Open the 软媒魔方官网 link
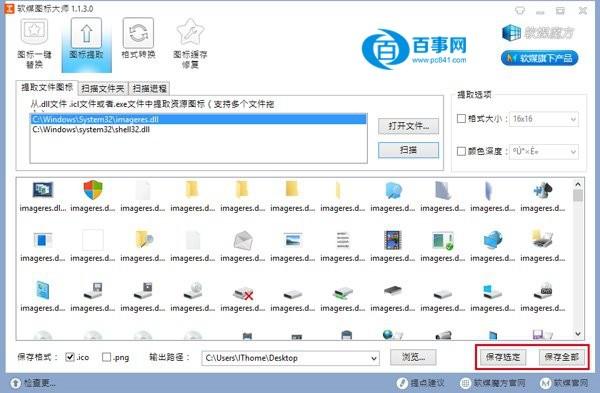This screenshot has height=393, width=600. (x=493, y=383)
